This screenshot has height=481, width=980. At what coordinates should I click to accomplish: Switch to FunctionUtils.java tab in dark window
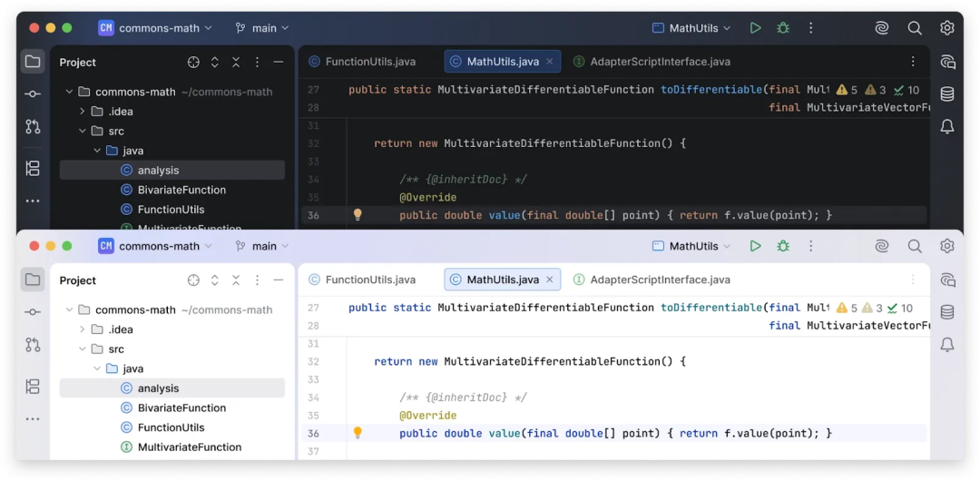362,62
